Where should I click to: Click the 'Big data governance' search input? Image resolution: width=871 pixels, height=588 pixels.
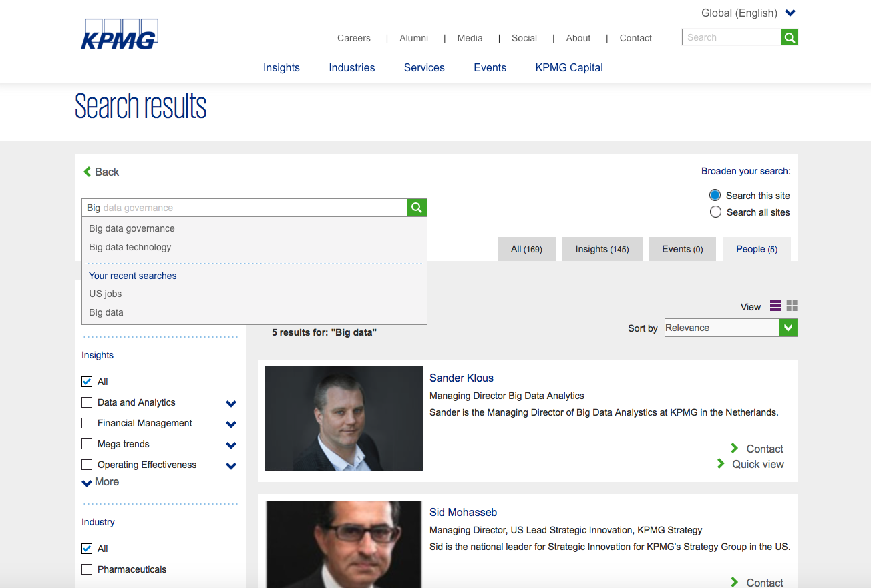click(244, 208)
